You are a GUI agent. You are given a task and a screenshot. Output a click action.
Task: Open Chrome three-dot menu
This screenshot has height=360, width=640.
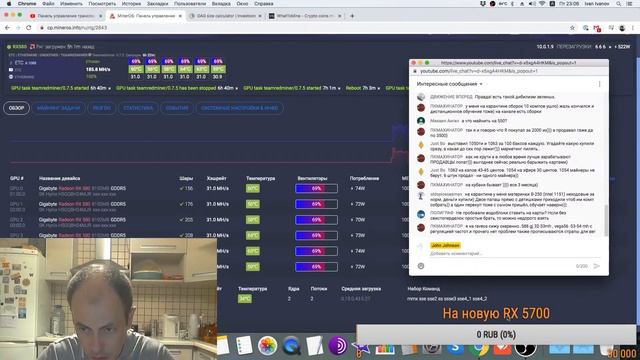633,28
